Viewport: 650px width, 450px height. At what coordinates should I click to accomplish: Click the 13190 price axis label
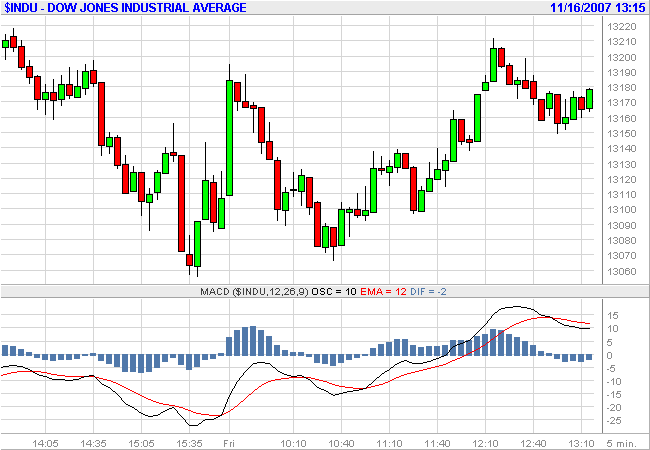pos(621,73)
